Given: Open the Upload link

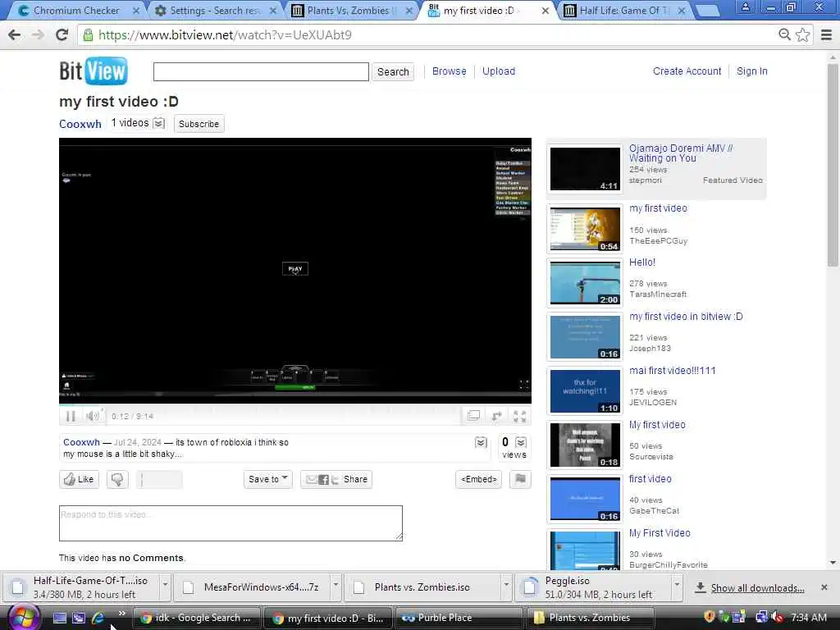Looking at the screenshot, I should click(x=498, y=71).
